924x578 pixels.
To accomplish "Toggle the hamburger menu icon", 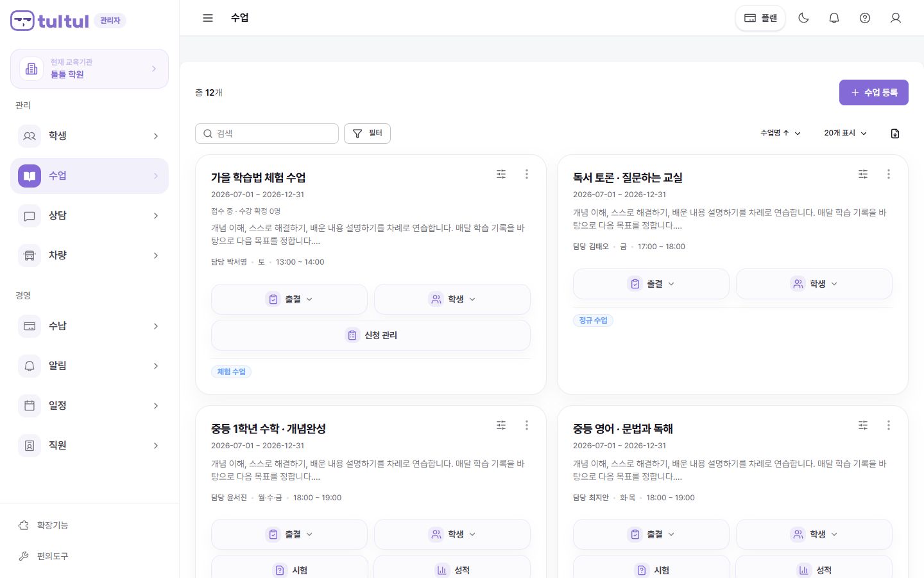I will pos(208,18).
